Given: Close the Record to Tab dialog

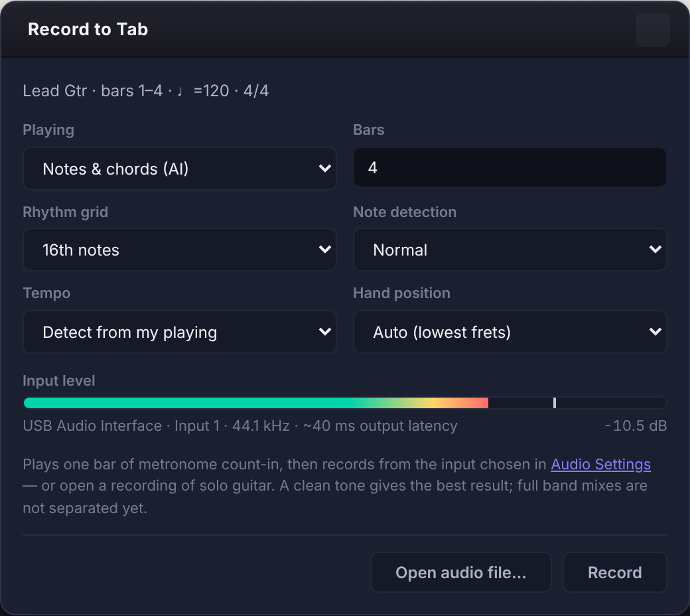Looking at the screenshot, I should pos(653,29).
